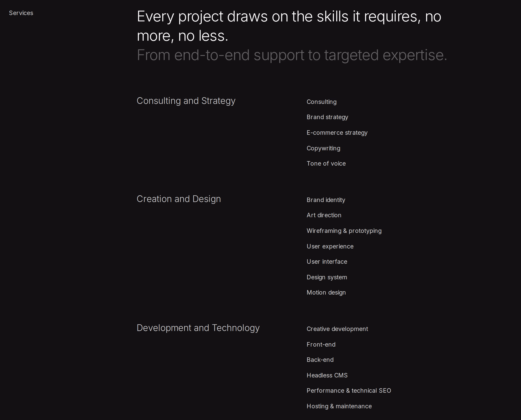
Task: Select Hosting & maintenance
Action: point(339,406)
